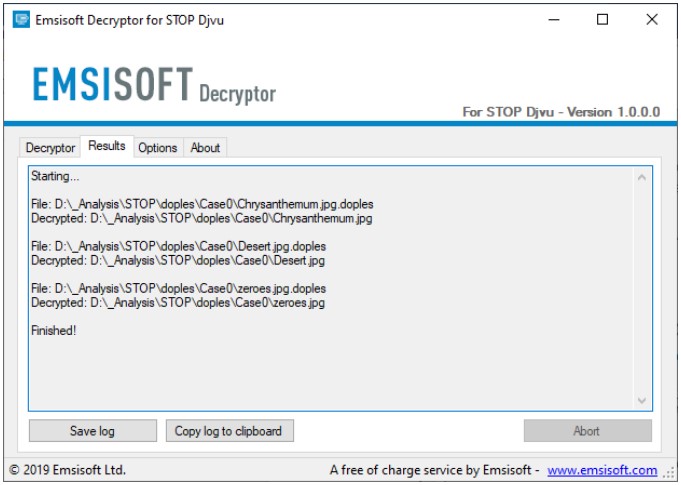Maximize the Emsisoft Decryptor window
This screenshot has width=681, height=485.
(602, 19)
